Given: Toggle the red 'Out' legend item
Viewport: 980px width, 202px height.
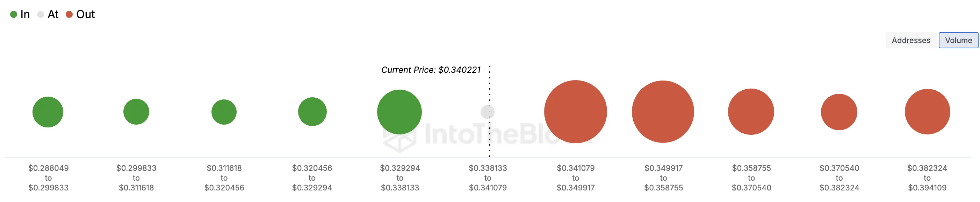Looking at the screenshot, I should pos(80,14).
